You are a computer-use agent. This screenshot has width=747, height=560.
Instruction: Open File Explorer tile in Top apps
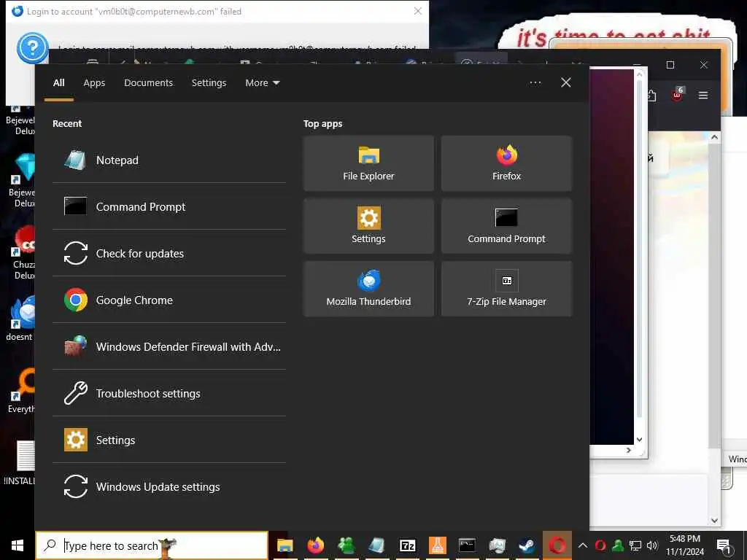point(368,163)
